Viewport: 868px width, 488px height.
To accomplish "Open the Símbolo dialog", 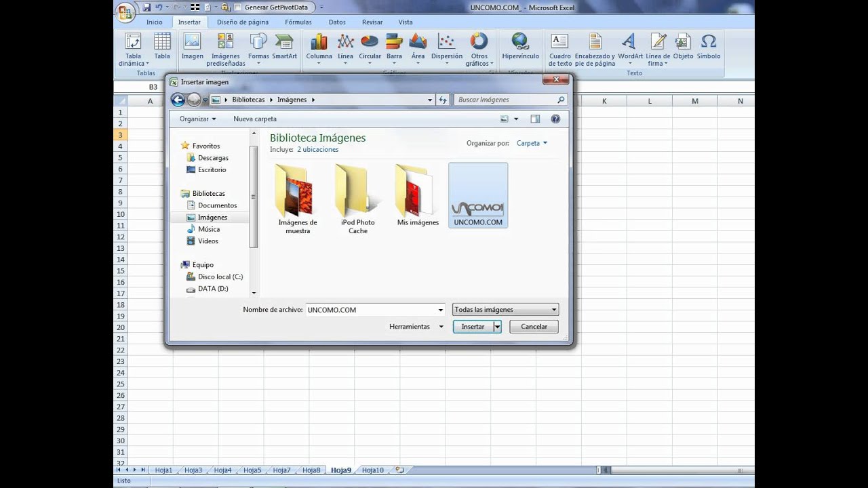I will pyautogui.click(x=708, y=46).
